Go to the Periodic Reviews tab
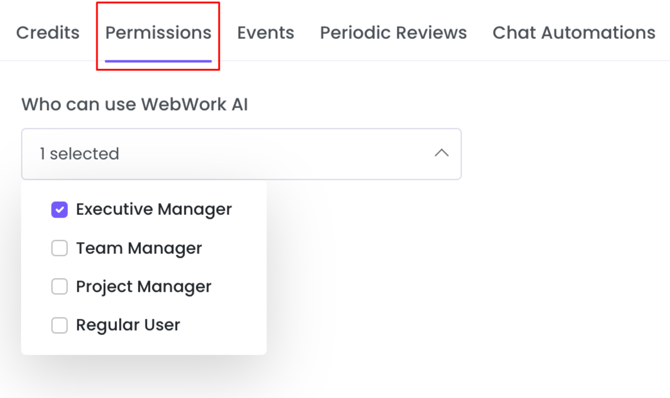 coord(393,33)
